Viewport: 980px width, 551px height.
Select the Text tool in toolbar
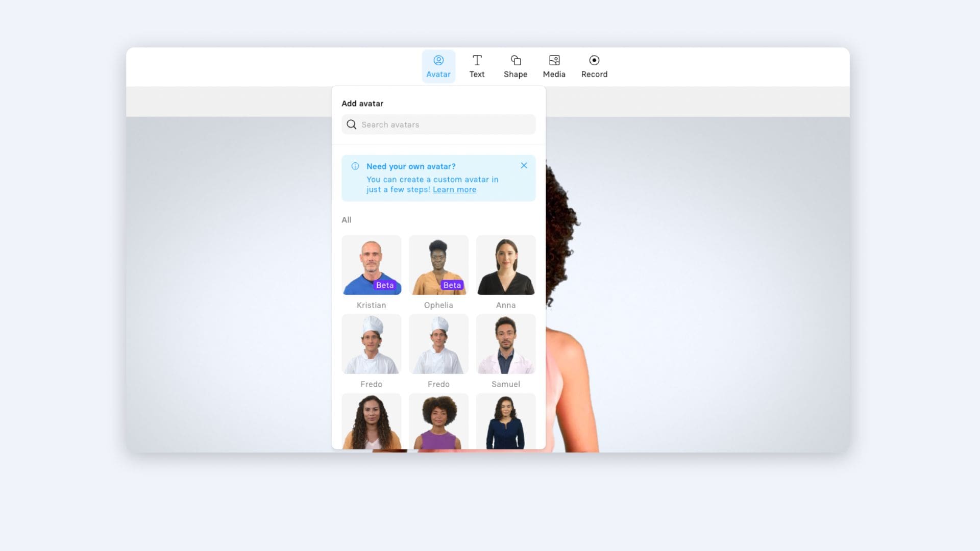[477, 66]
